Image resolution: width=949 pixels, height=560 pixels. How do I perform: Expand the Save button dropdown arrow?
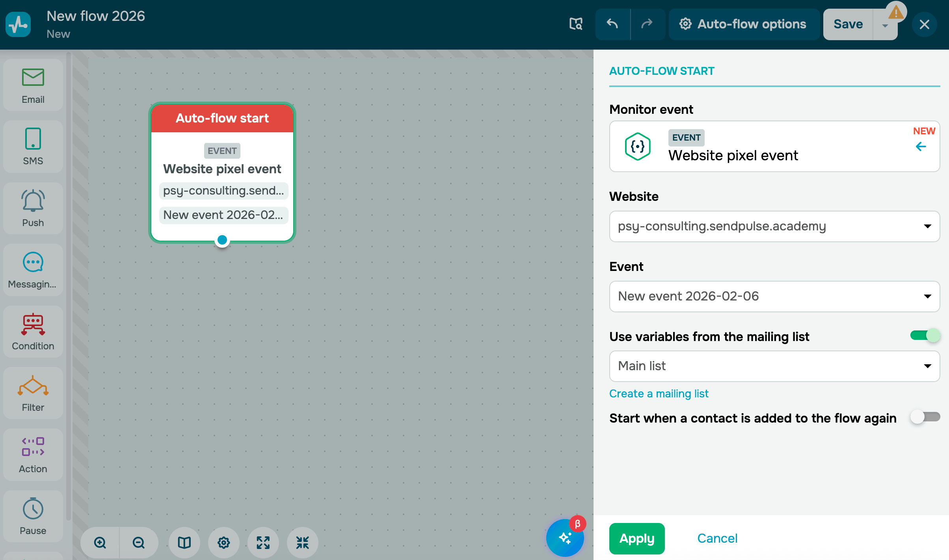(x=885, y=26)
